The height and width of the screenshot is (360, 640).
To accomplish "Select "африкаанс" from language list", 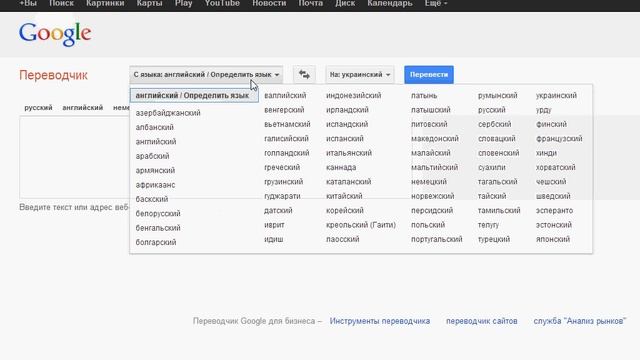I will (x=155, y=185).
